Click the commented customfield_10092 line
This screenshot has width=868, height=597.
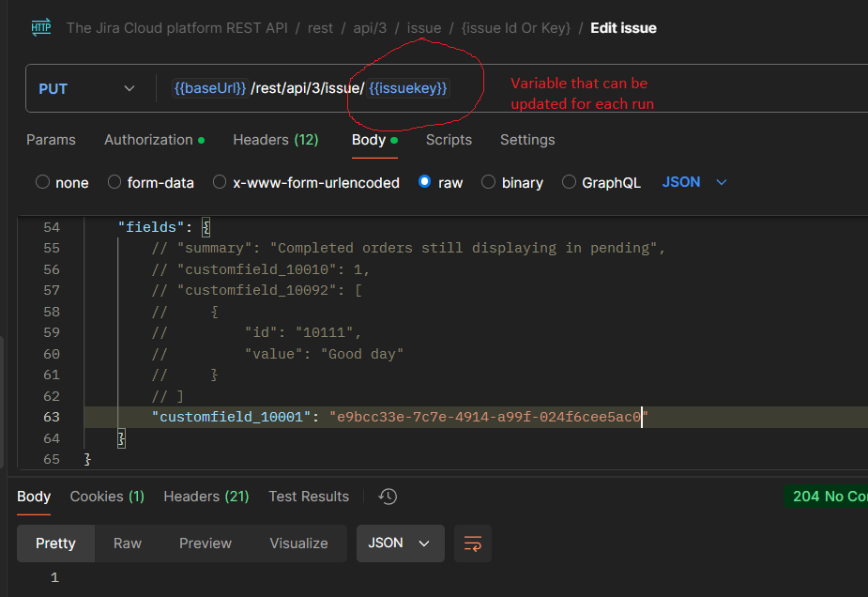click(x=257, y=290)
